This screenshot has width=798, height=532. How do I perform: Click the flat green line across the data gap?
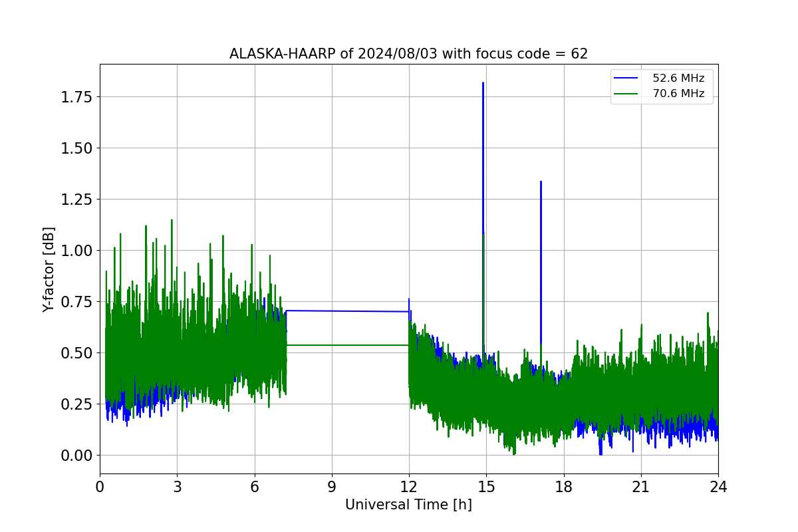(347, 345)
